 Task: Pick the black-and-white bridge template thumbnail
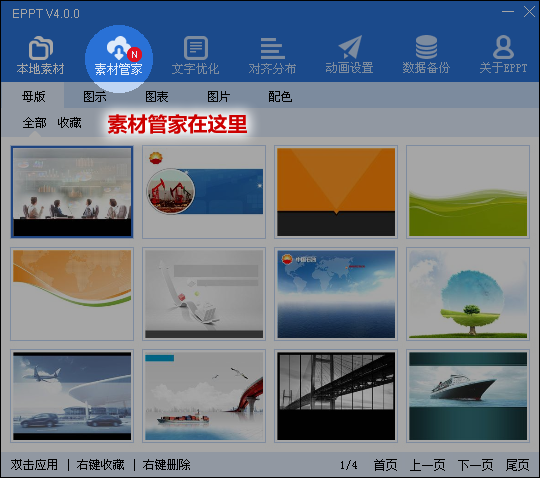tap(336, 396)
